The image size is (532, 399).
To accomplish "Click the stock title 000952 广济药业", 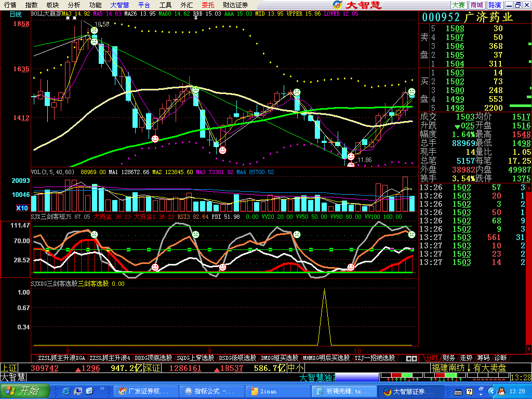I will [x=468, y=17].
